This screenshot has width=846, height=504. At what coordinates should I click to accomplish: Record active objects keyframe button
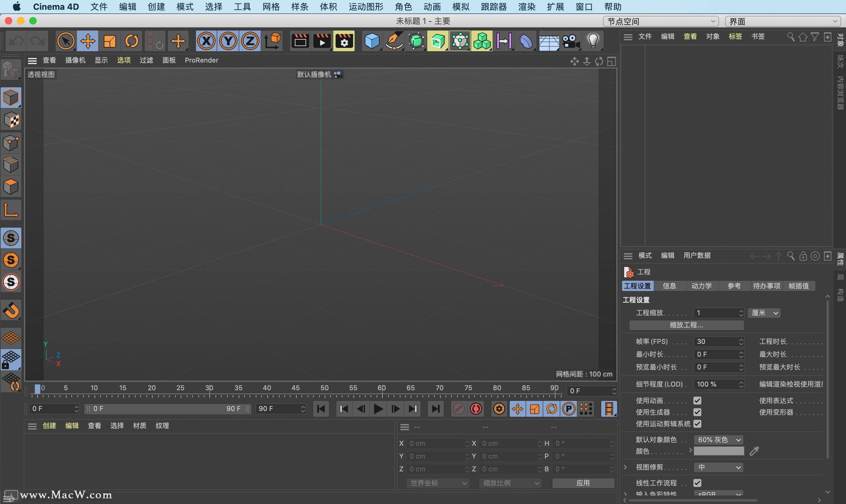(459, 409)
